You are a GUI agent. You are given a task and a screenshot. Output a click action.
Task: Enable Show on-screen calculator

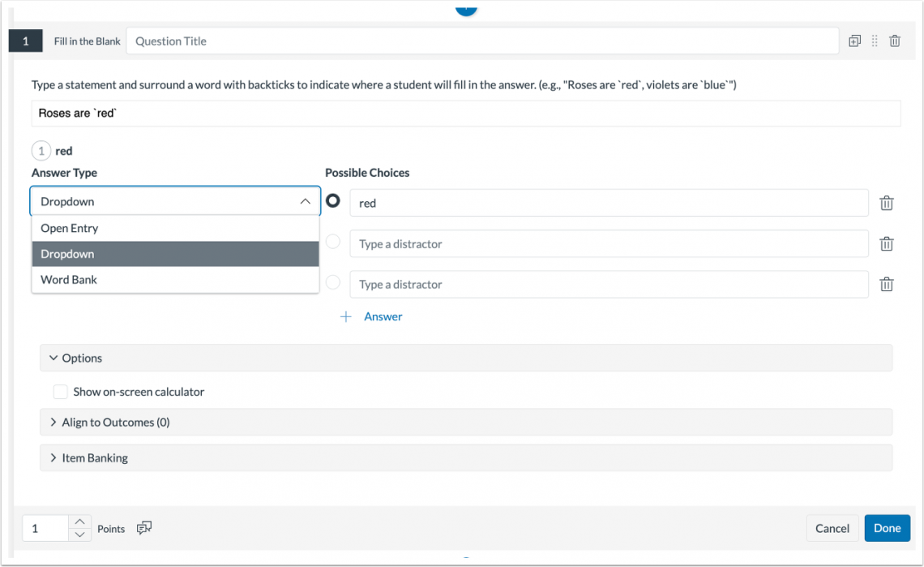pyautogui.click(x=60, y=391)
